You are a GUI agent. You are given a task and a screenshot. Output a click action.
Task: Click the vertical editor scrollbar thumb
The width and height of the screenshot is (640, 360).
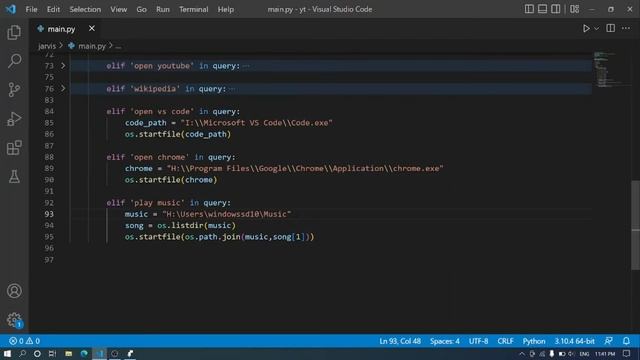click(x=636, y=225)
